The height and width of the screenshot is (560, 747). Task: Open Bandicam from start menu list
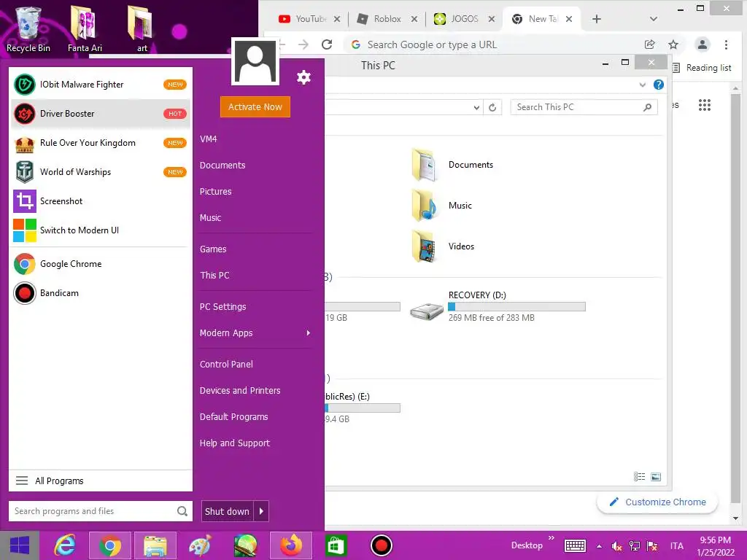(100, 293)
